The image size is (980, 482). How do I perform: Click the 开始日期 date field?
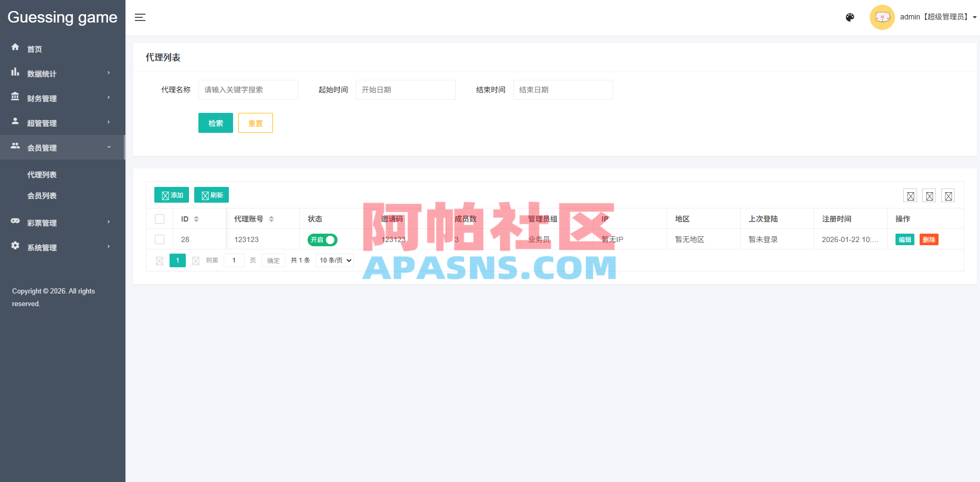click(x=406, y=90)
